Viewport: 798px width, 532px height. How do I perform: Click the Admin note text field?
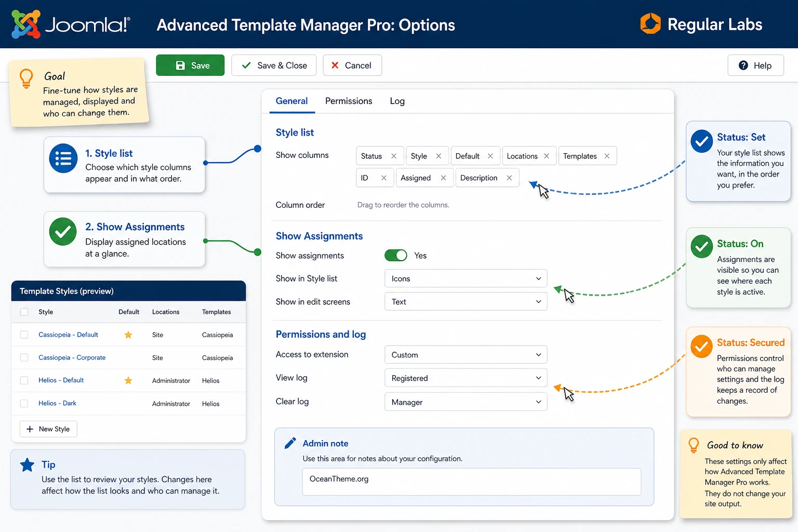[x=472, y=482]
